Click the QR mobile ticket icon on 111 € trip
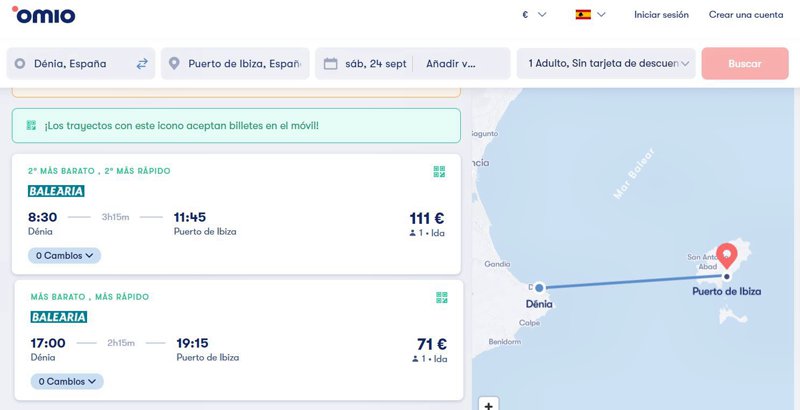800x410 pixels. (x=439, y=172)
